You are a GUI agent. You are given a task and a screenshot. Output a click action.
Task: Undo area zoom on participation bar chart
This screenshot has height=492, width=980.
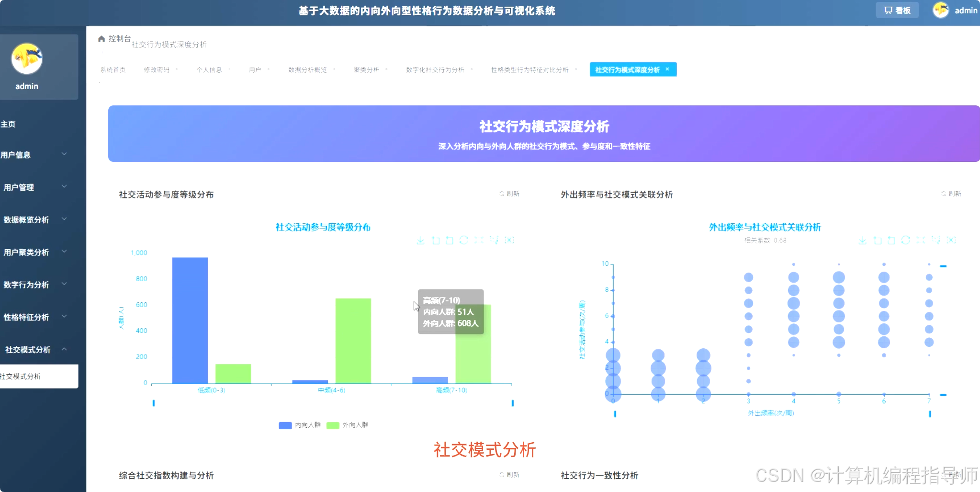[x=450, y=240]
